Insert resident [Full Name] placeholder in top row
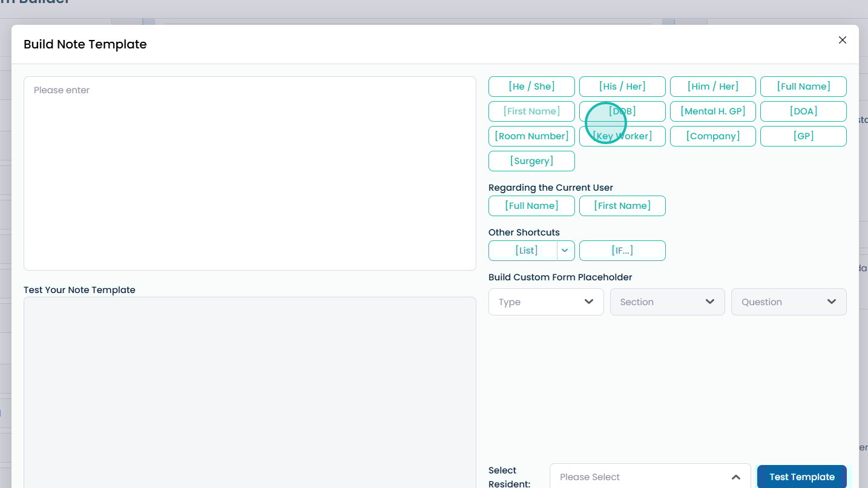Viewport: 868px width, 488px height. [803, 87]
